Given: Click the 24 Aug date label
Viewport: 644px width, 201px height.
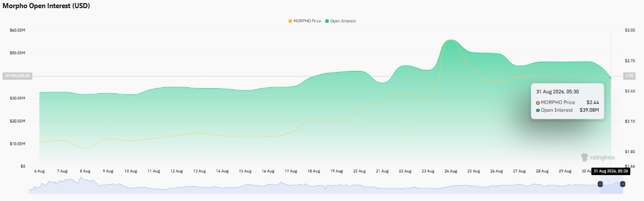Looking at the screenshot, I should click(x=451, y=171).
